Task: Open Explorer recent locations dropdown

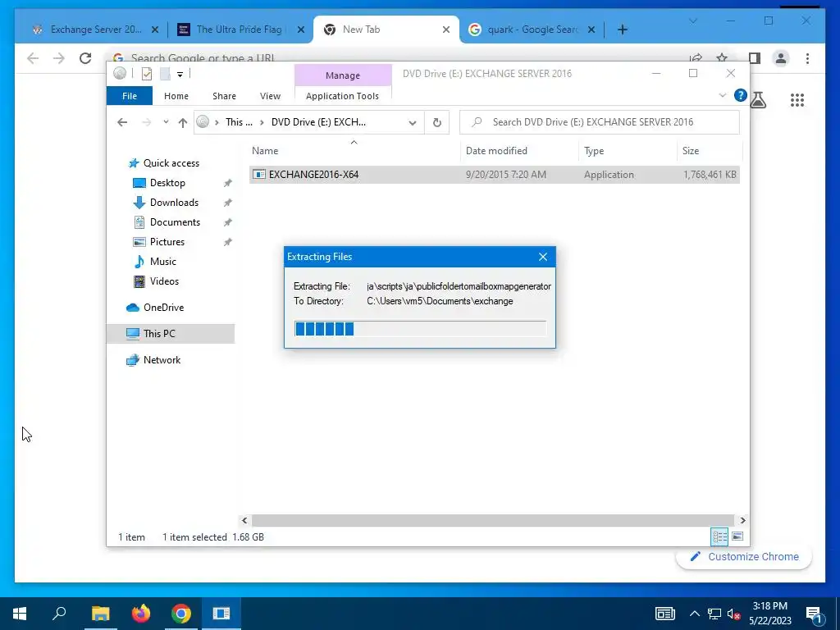Action: (166, 122)
